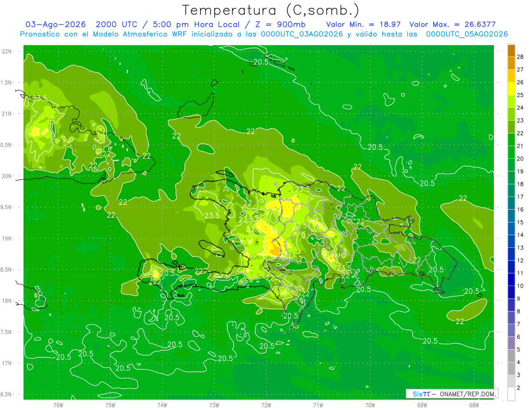532x411 pixels.
Task: Click the legend scale value "22"
Action: (520, 133)
